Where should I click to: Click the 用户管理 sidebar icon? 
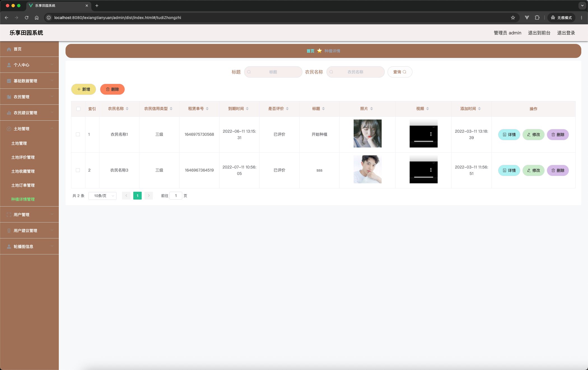pyautogui.click(x=9, y=215)
